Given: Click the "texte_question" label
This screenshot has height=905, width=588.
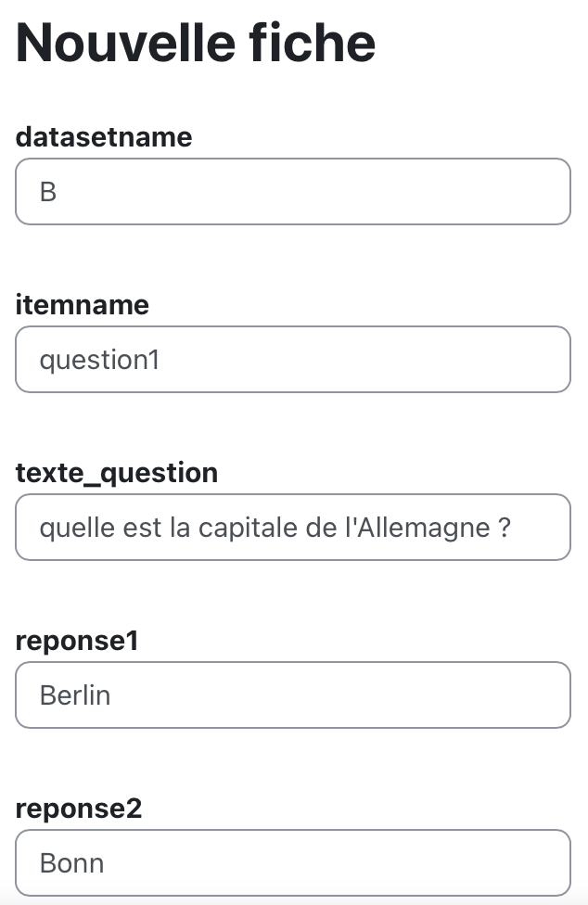Looking at the screenshot, I should click(117, 473).
